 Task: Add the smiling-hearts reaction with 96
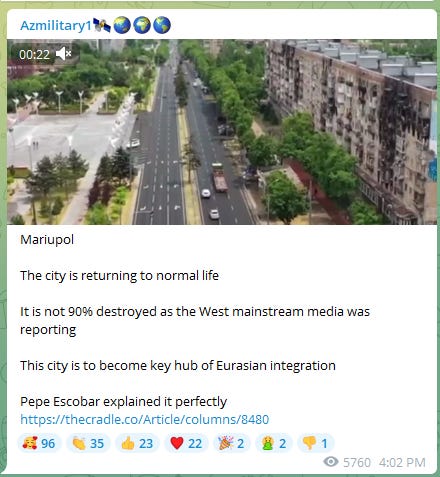[x=39, y=443]
